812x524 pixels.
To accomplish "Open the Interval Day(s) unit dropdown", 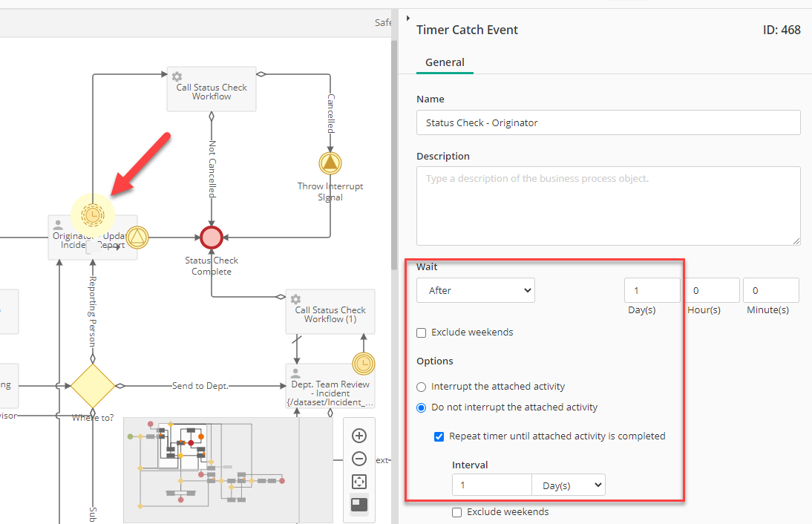I will (569, 485).
